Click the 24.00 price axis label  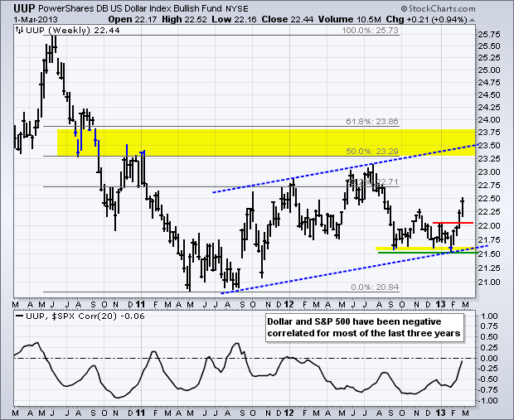(x=489, y=120)
